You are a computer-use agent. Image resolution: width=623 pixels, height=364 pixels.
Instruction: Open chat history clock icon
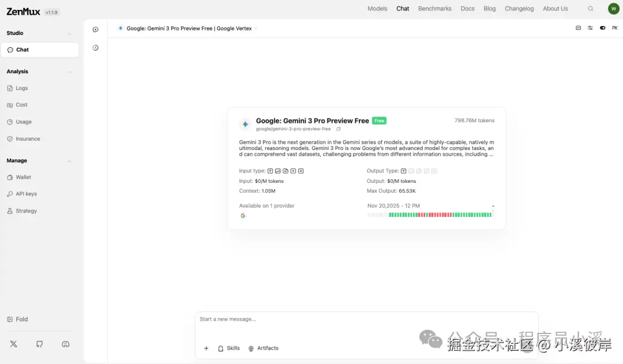tap(96, 48)
